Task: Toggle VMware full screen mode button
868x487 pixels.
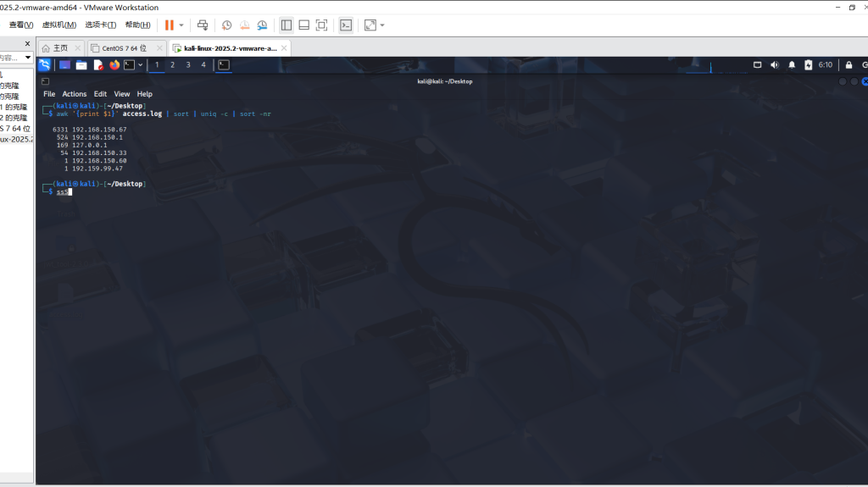Action: 321,25
